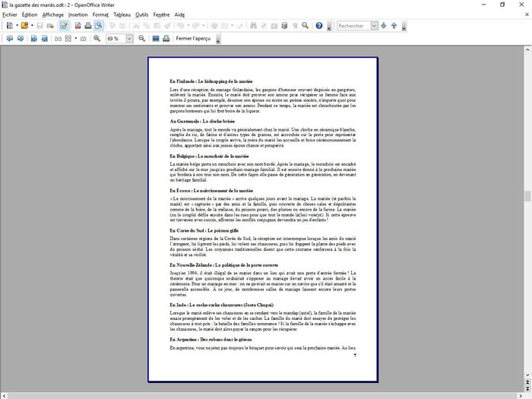Open the Aide menu
532x399 pixels.
click(x=179, y=14)
